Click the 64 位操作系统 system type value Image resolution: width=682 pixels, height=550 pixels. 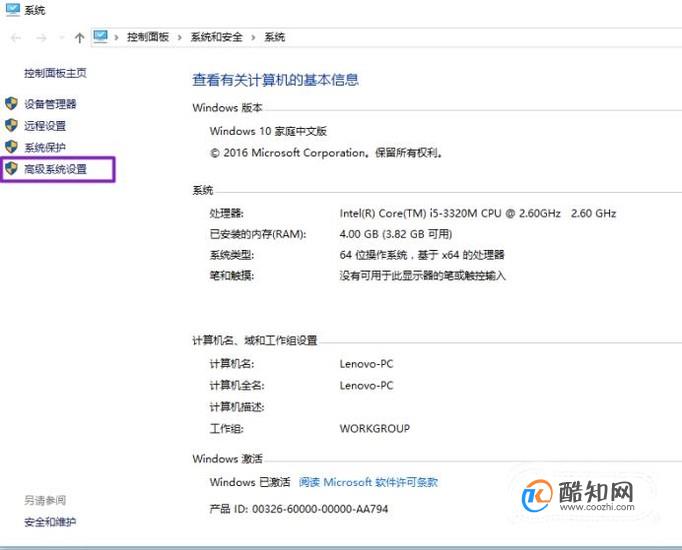click(422, 254)
